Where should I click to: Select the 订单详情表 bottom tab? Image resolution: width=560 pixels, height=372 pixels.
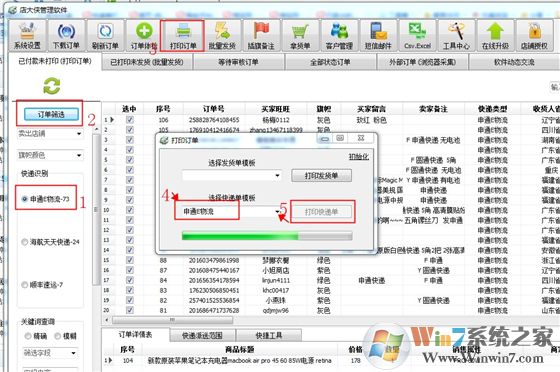[x=135, y=335]
